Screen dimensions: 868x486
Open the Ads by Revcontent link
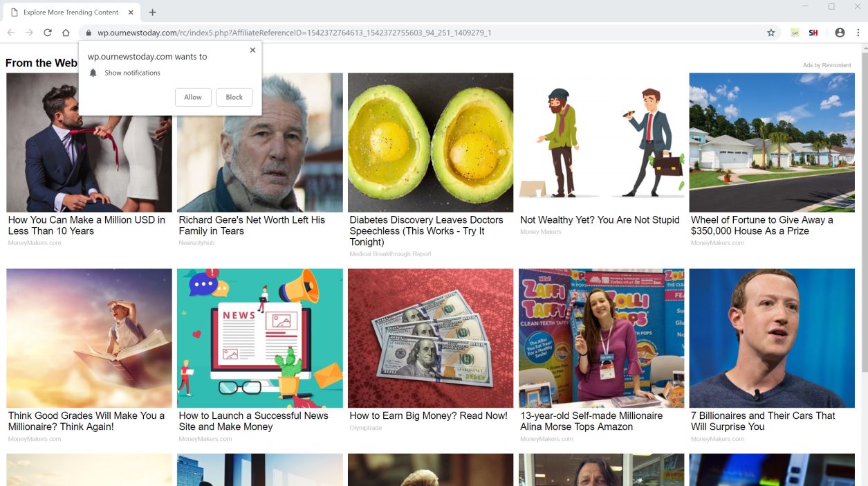827,65
